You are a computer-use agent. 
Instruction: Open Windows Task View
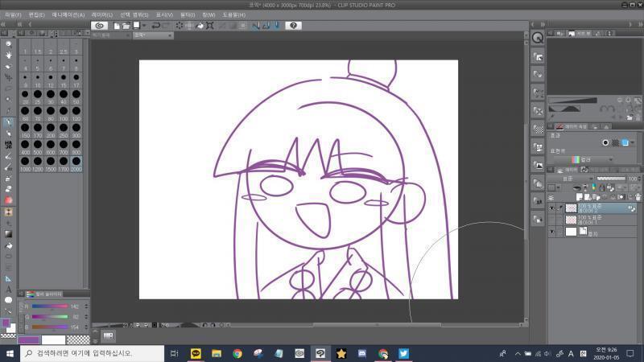pos(174,353)
